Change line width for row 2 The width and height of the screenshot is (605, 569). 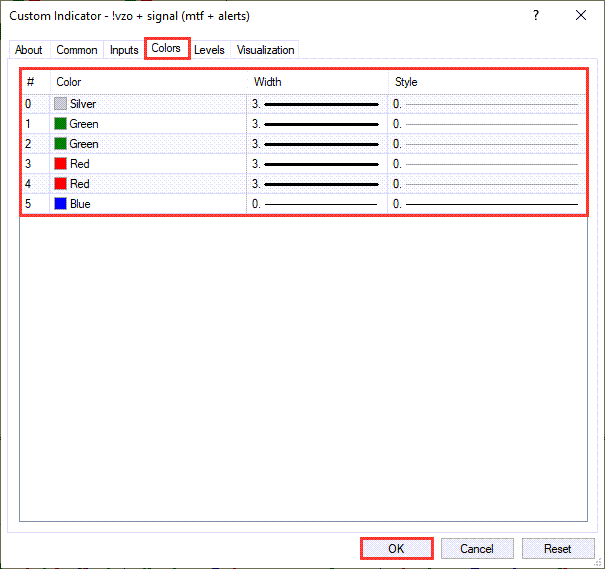click(317, 144)
